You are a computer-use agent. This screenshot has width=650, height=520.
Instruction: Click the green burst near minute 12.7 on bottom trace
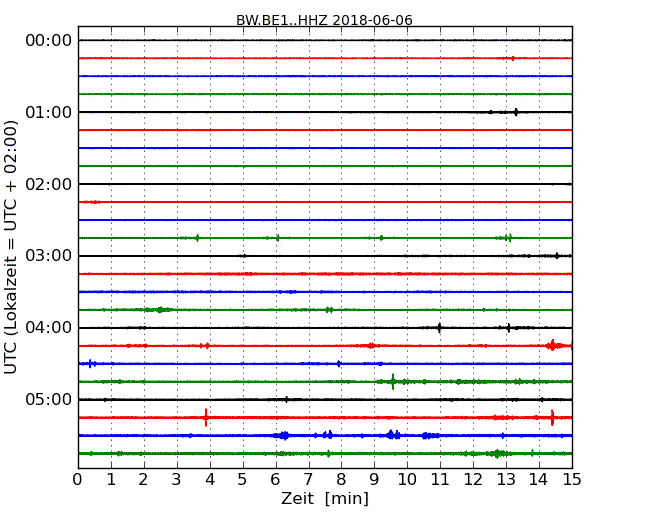point(497,453)
